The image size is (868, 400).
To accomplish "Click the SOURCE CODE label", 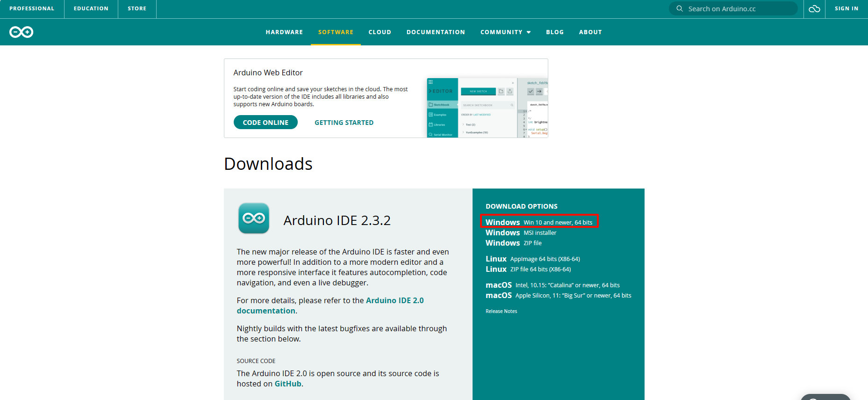I will (256, 361).
